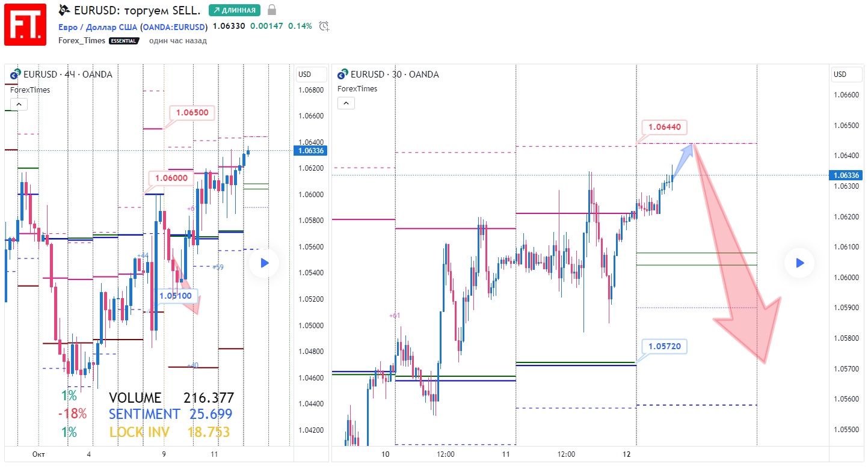Click the 0.00147 price change value
Viewport: 868px width, 467px height.
266,26
